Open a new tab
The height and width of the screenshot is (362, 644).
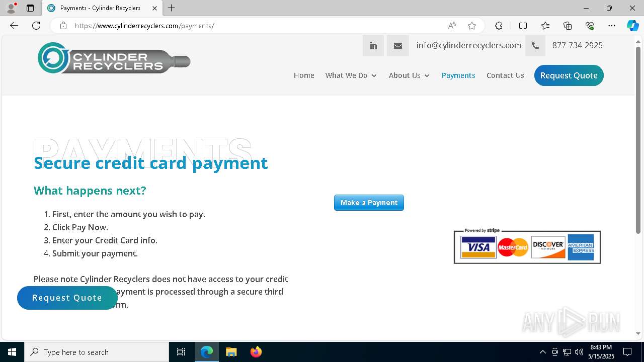tap(172, 8)
